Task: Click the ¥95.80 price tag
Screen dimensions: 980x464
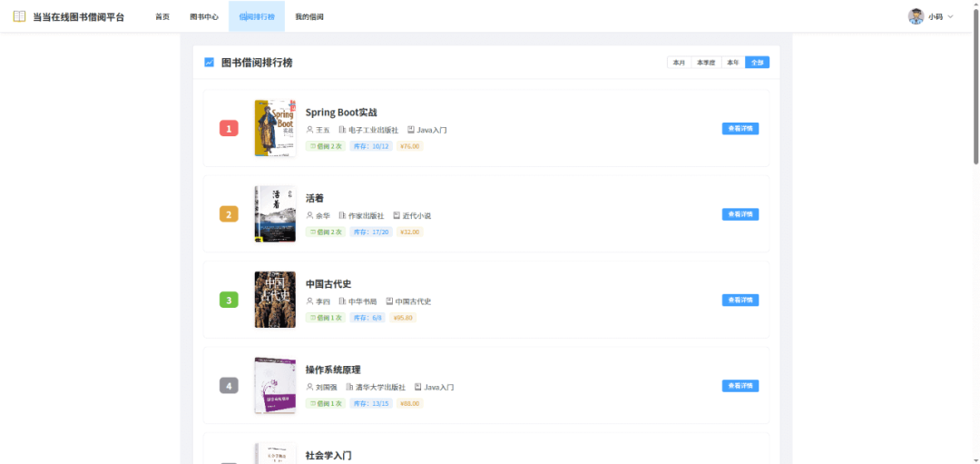Action: (x=403, y=318)
